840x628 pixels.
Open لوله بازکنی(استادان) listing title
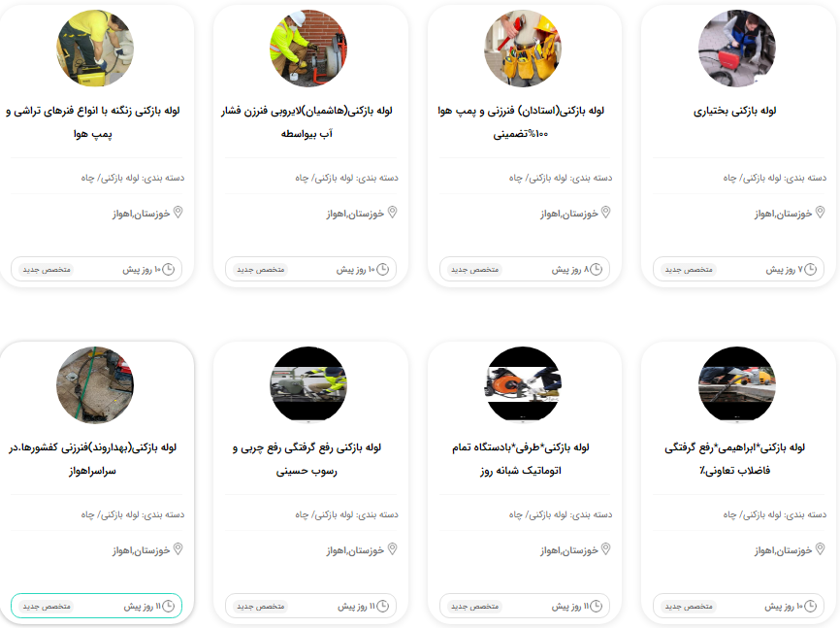coord(521,122)
